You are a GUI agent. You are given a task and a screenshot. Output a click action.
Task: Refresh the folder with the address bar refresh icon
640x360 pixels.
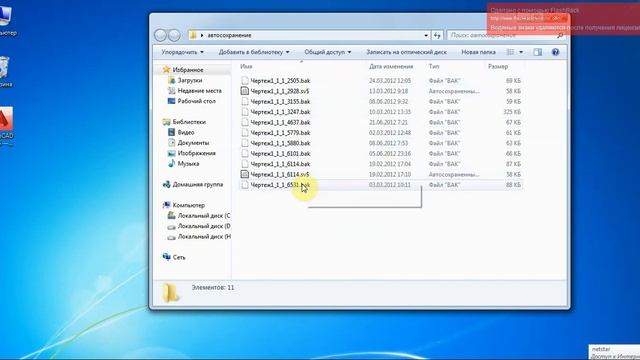click(437, 36)
